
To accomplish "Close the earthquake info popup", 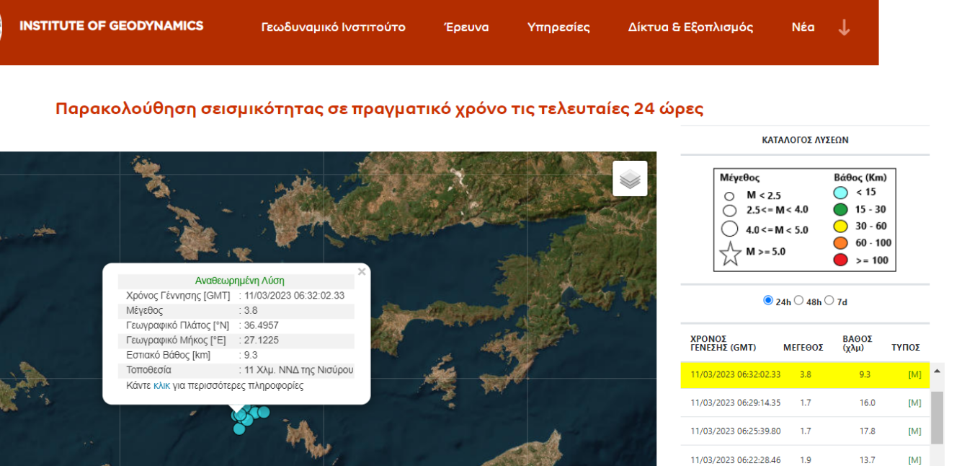I will point(362,272).
